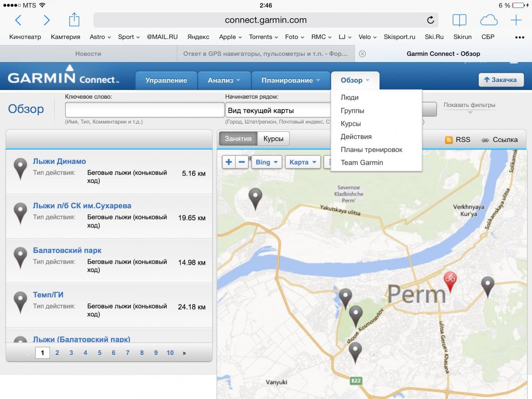Open the Safari bookmarks book icon
This screenshot has width=532, height=399.
(459, 20)
